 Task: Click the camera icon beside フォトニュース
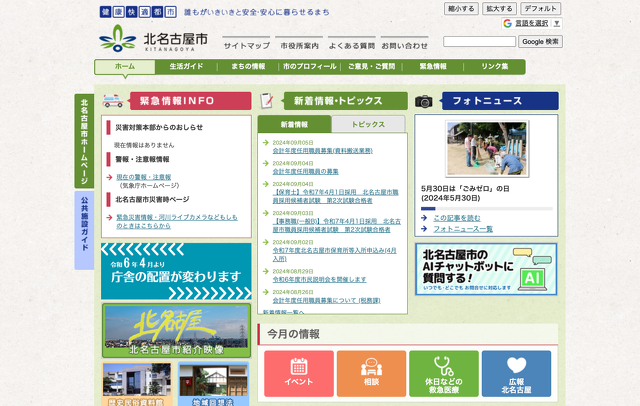point(425,101)
